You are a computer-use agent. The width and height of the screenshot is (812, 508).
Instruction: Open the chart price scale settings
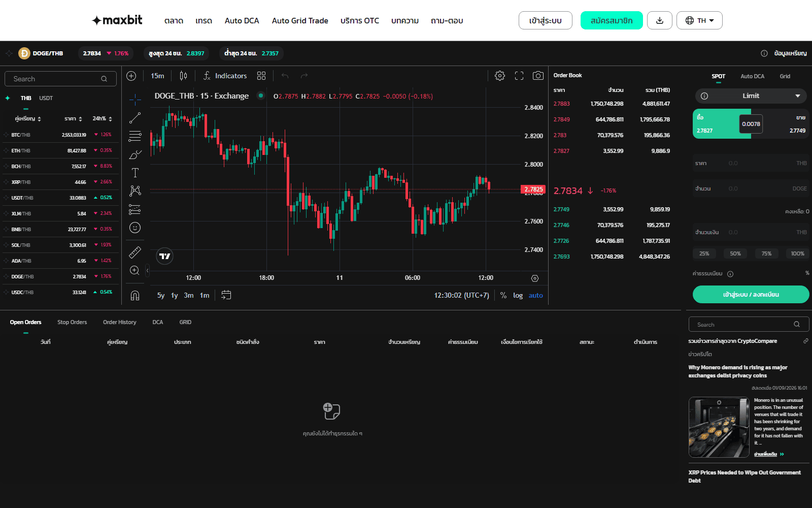point(535,278)
